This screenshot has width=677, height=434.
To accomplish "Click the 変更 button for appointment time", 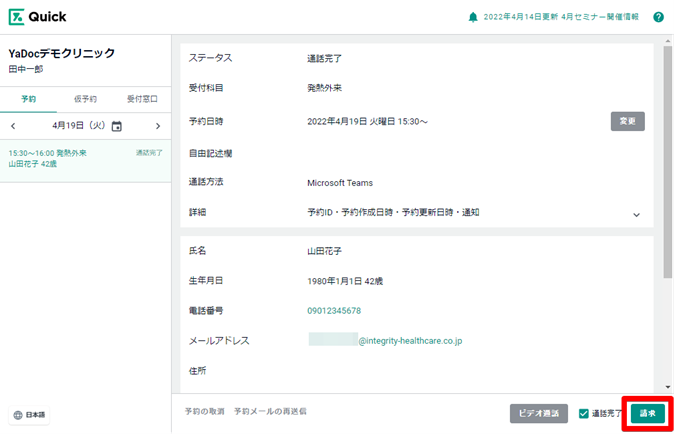I will coord(627,121).
